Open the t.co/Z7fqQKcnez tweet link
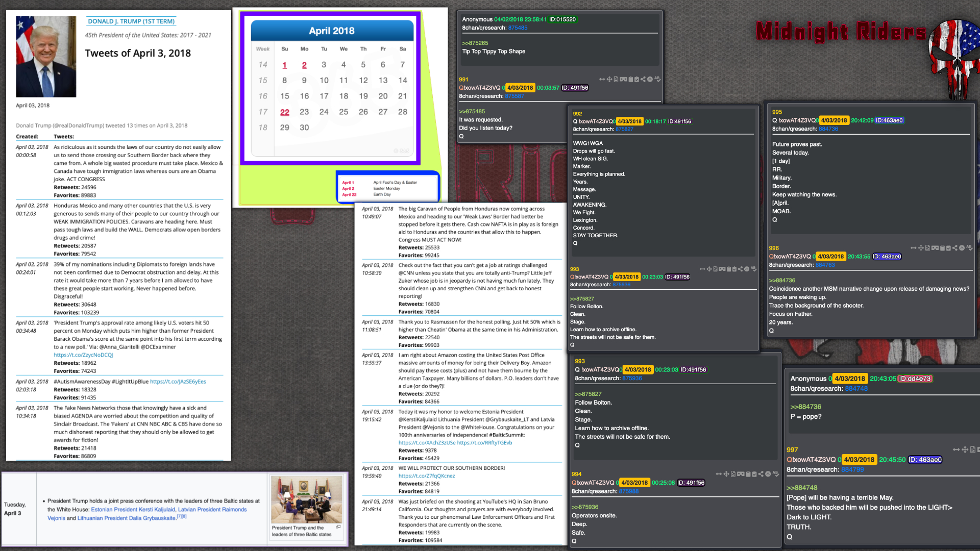This screenshot has height=551, width=980. click(427, 475)
